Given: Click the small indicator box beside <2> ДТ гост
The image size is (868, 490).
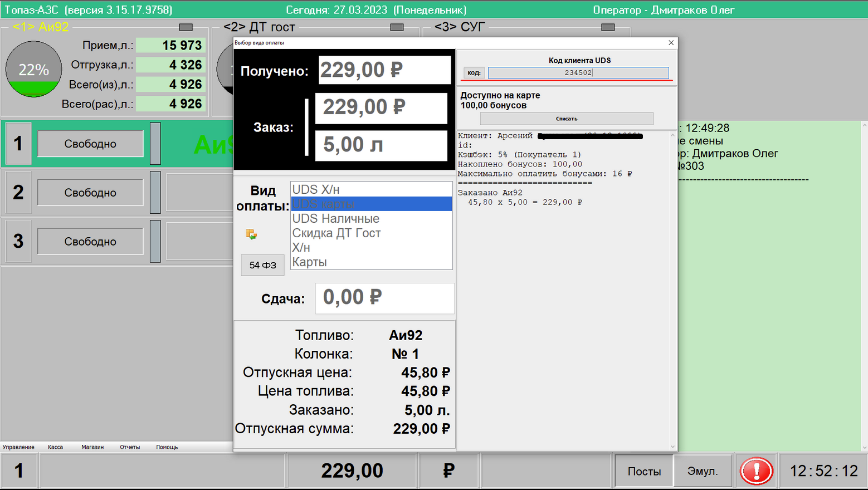Looking at the screenshot, I should (x=397, y=27).
